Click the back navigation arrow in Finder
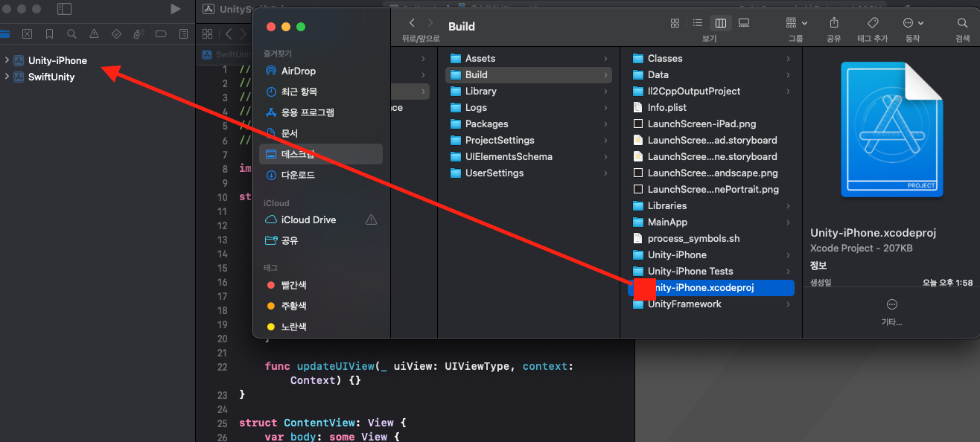This screenshot has height=442, width=980. click(410, 22)
